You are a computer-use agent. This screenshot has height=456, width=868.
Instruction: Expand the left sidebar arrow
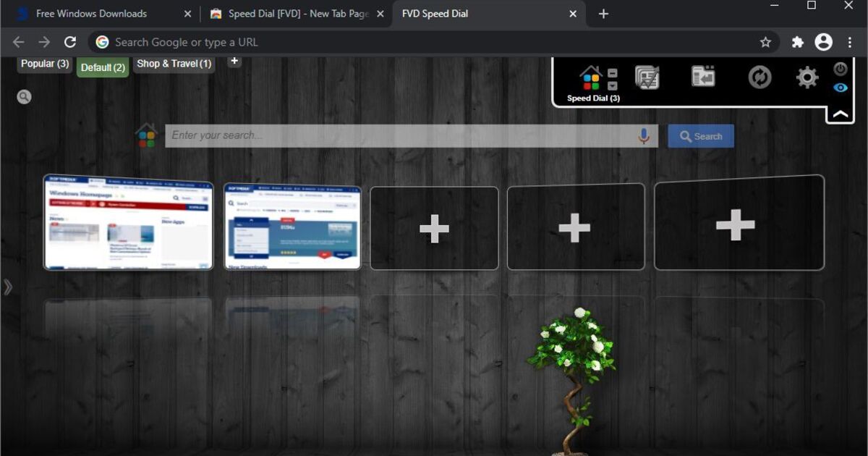coord(8,287)
